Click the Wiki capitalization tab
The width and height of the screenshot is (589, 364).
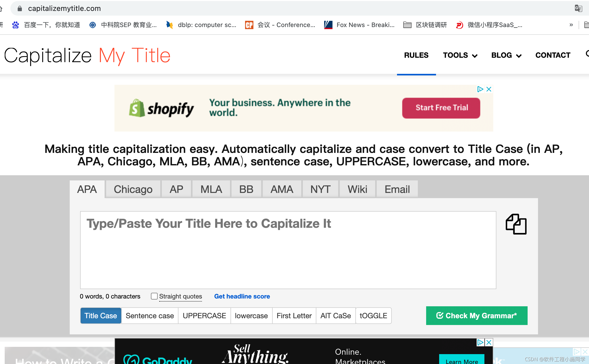(357, 189)
